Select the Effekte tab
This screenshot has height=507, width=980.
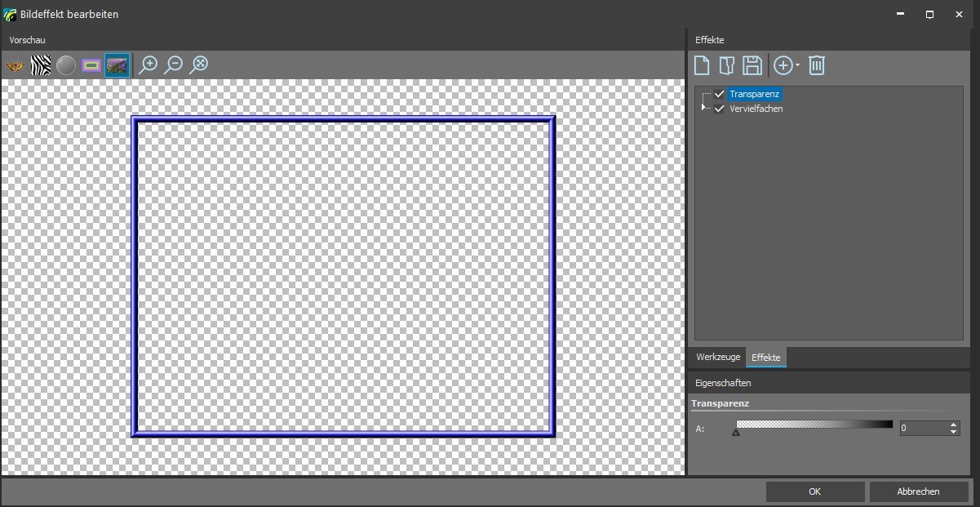[765, 358]
